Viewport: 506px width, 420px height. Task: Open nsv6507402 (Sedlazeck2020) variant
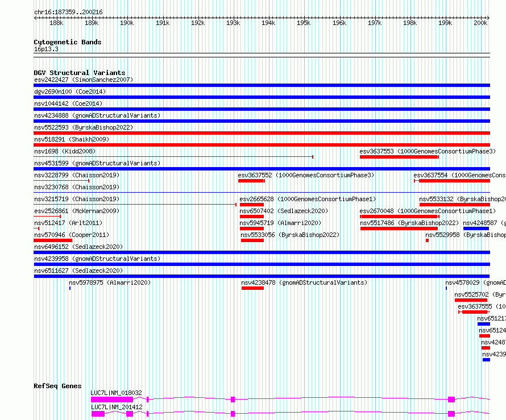(x=284, y=211)
